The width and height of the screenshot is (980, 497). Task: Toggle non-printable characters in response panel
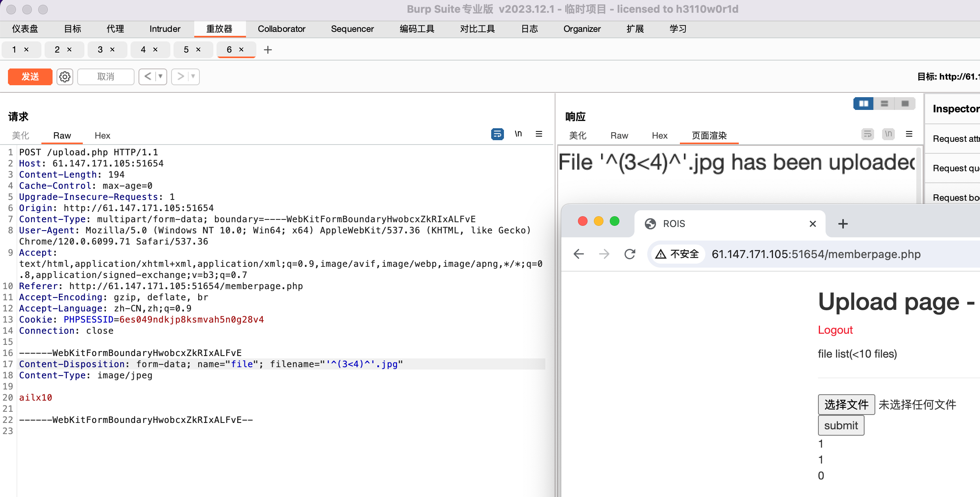[888, 134]
